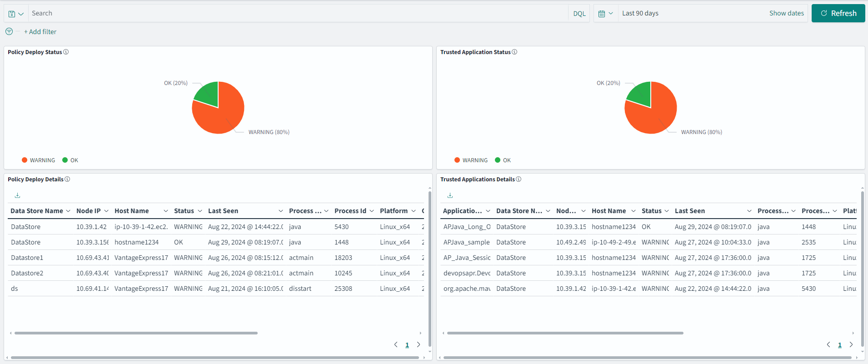Open the calendar quick date menu
Image resolution: width=868 pixels, height=364 pixels.
point(606,14)
